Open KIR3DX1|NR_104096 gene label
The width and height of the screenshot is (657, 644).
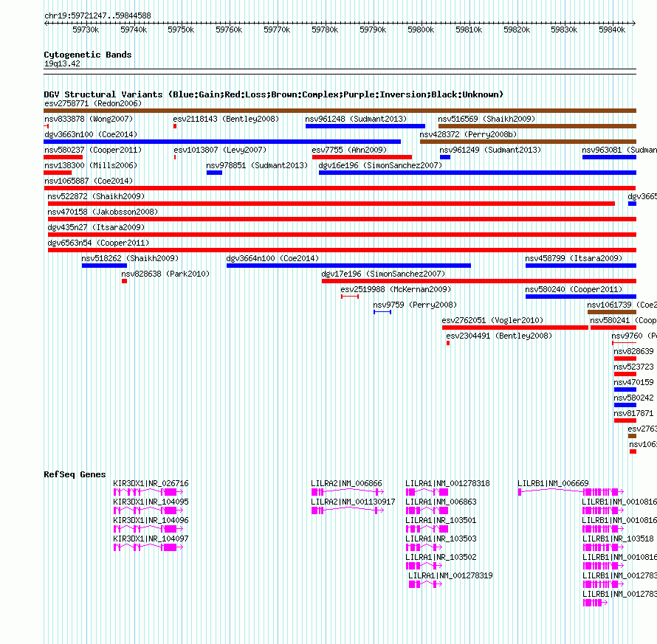(x=151, y=520)
